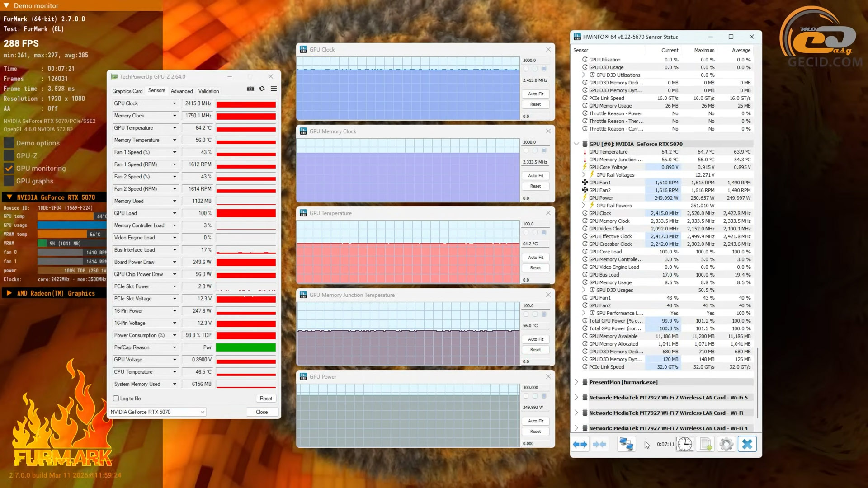Open GPU Clock sensor dropdown in GPU-Z
The height and width of the screenshot is (488, 868).
tap(175, 103)
